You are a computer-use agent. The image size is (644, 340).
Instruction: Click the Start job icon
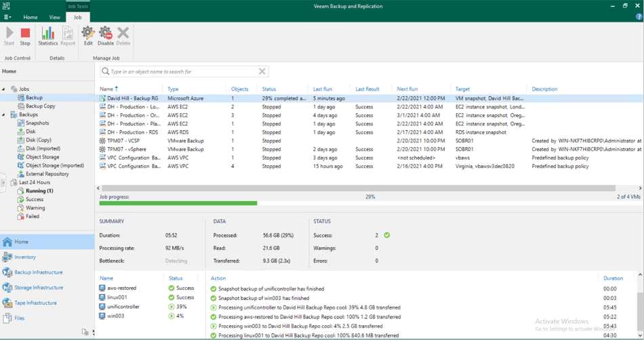click(9, 36)
